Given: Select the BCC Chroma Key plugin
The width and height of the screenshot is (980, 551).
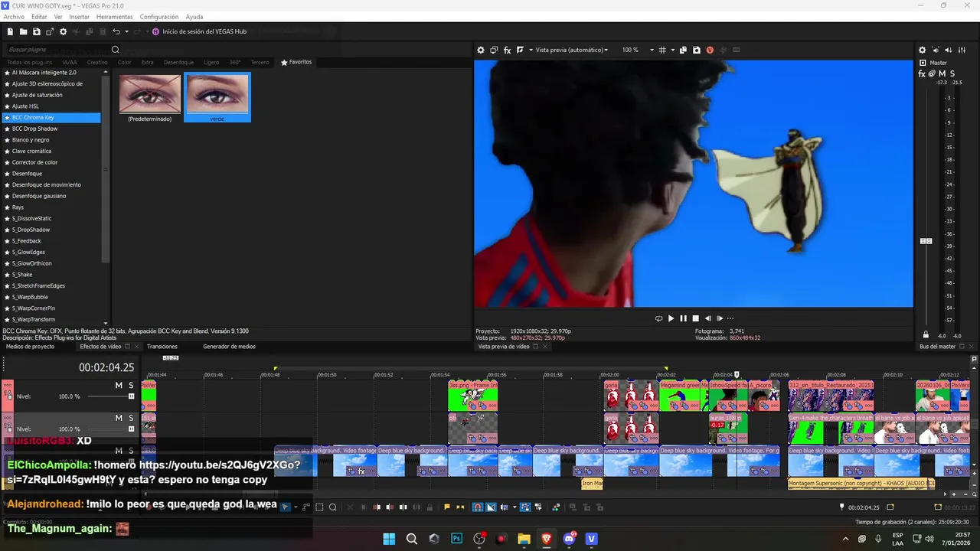Looking at the screenshot, I should (x=51, y=118).
